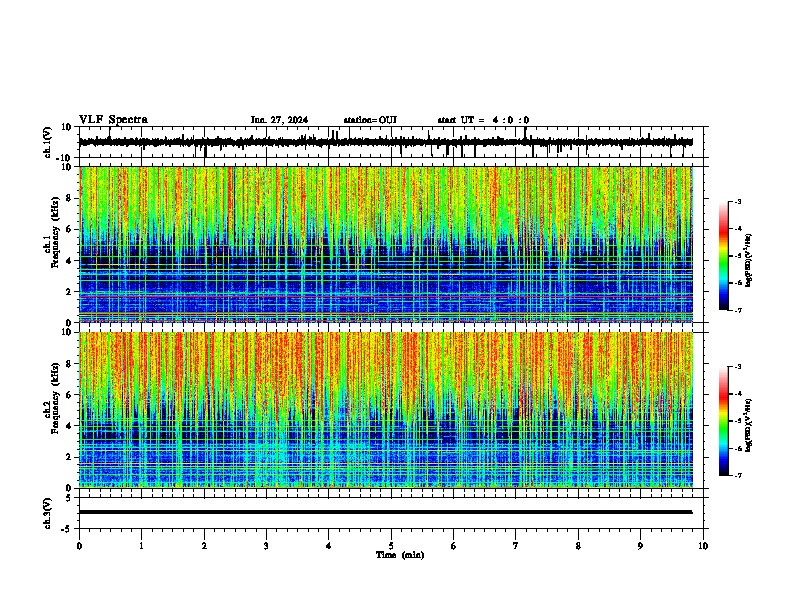Click the '1' tick on the time axis
Viewport: 792px width, 612px height.
tap(142, 546)
